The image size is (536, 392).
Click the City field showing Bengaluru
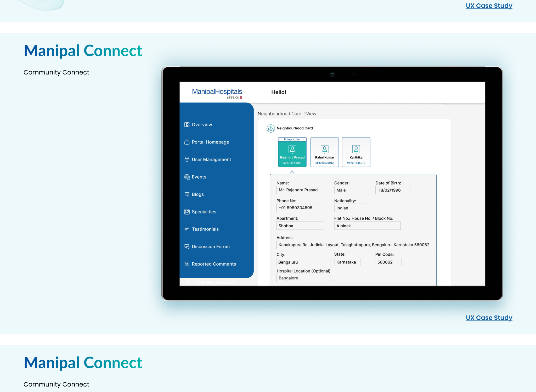[x=303, y=262]
